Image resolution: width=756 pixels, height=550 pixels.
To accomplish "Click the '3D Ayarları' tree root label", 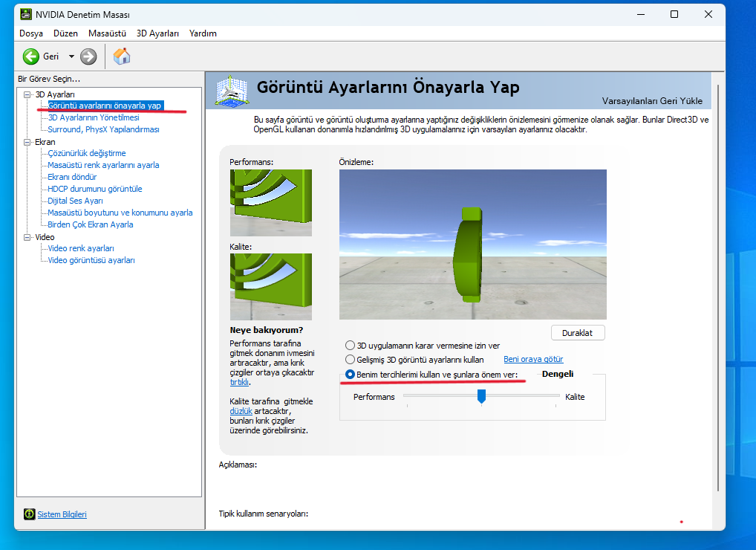I will 55,94.
